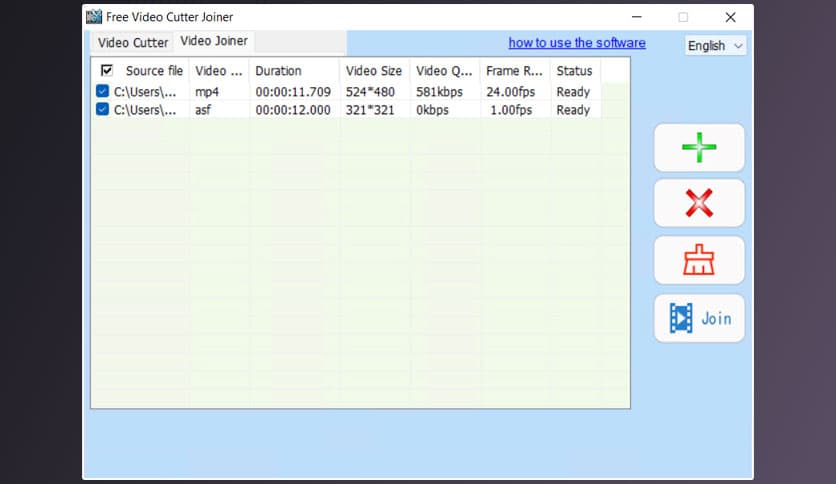Click the green plus add file icon
The height and width of the screenshot is (484, 836).
click(x=699, y=148)
